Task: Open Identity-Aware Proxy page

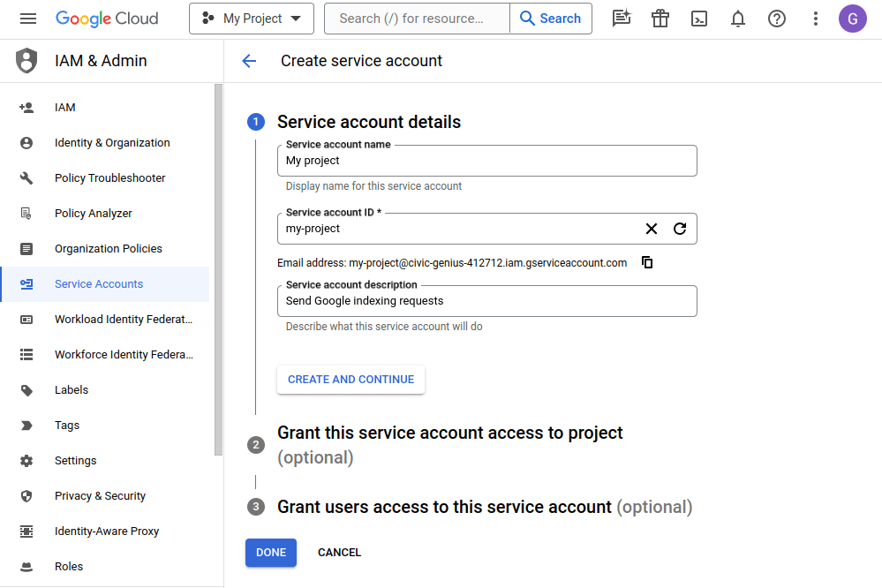Action: click(x=107, y=531)
